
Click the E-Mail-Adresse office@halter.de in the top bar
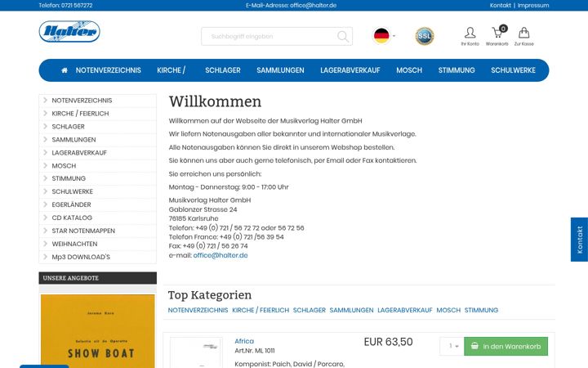[x=291, y=5]
